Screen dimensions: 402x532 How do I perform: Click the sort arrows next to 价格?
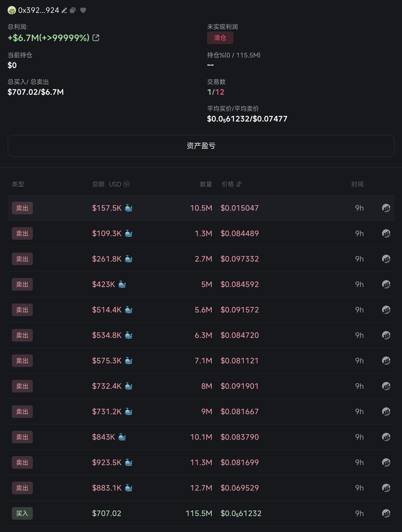tap(239, 184)
